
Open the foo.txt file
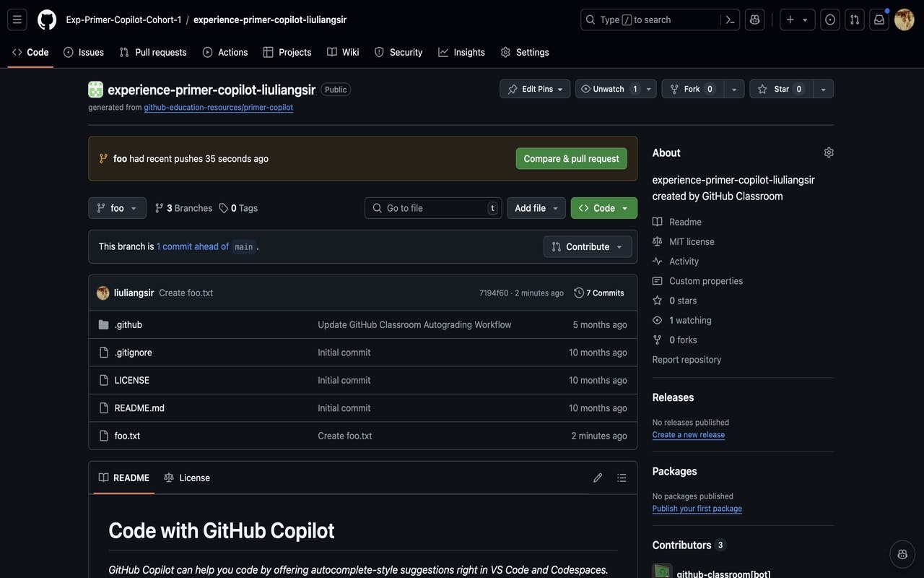127,436
